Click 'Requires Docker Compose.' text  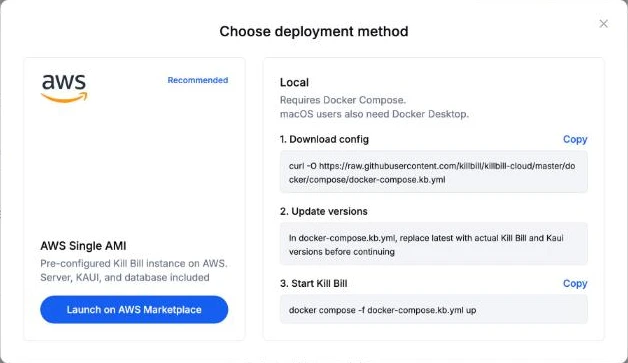(x=343, y=100)
